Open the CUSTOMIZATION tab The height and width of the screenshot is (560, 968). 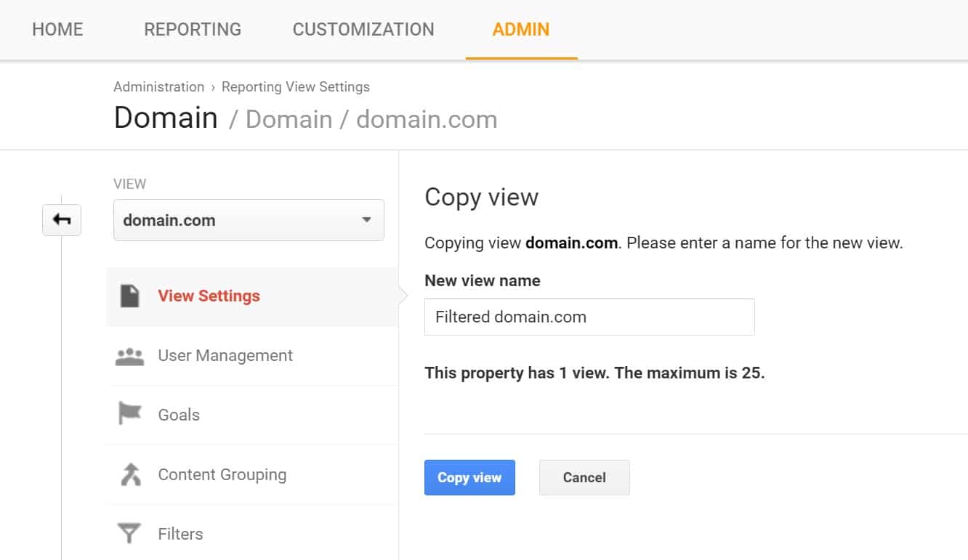pyautogui.click(x=363, y=29)
